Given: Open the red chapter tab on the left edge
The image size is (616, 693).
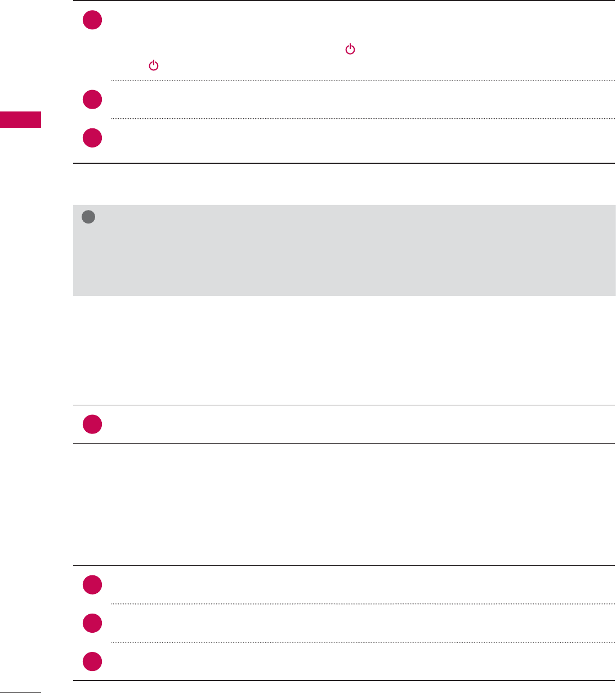Looking at the screenshot, I should point(20,120).
